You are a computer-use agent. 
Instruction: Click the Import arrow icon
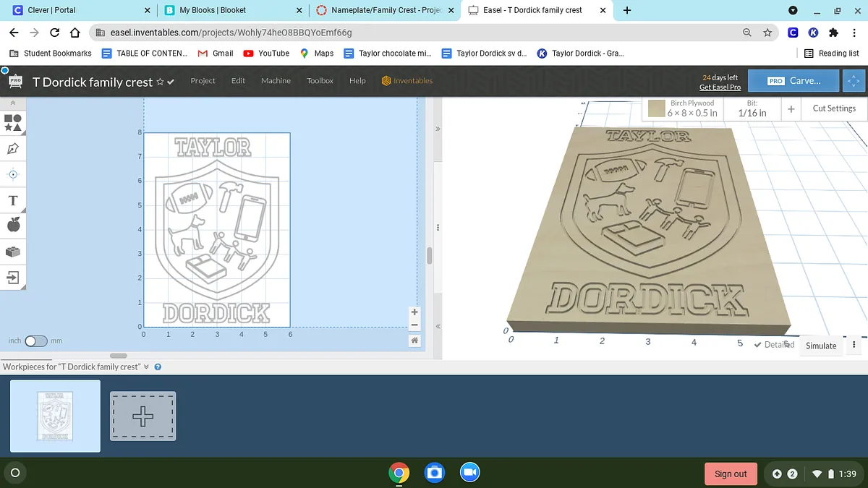[x=13, y=277]
